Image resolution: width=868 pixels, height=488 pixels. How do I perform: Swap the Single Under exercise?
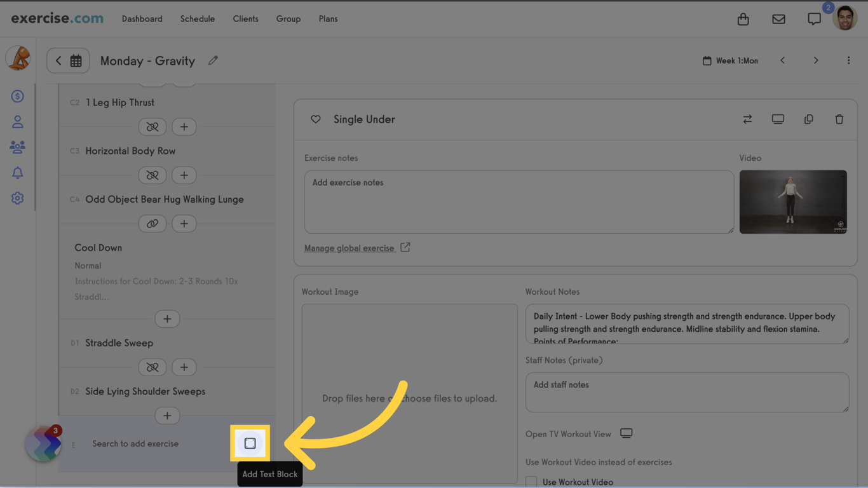(747, 119)
